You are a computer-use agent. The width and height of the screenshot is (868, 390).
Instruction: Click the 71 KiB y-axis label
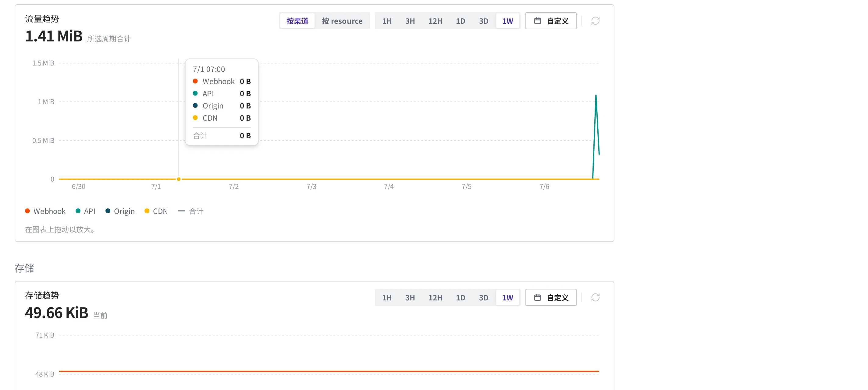tap(45, 335)
